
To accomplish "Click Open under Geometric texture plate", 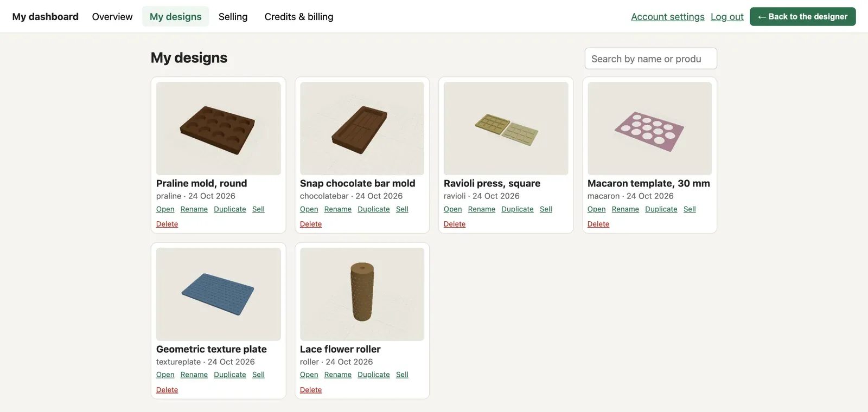I will 165,375.
